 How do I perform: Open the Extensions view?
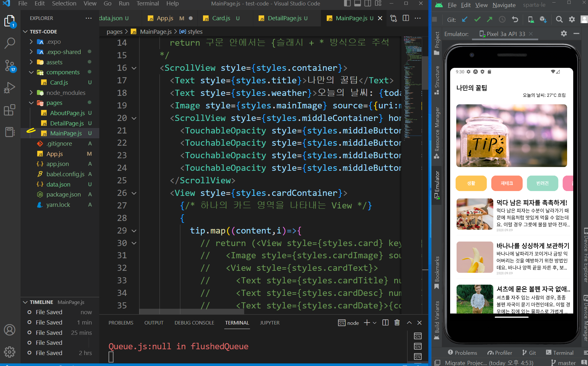(10, 110)
